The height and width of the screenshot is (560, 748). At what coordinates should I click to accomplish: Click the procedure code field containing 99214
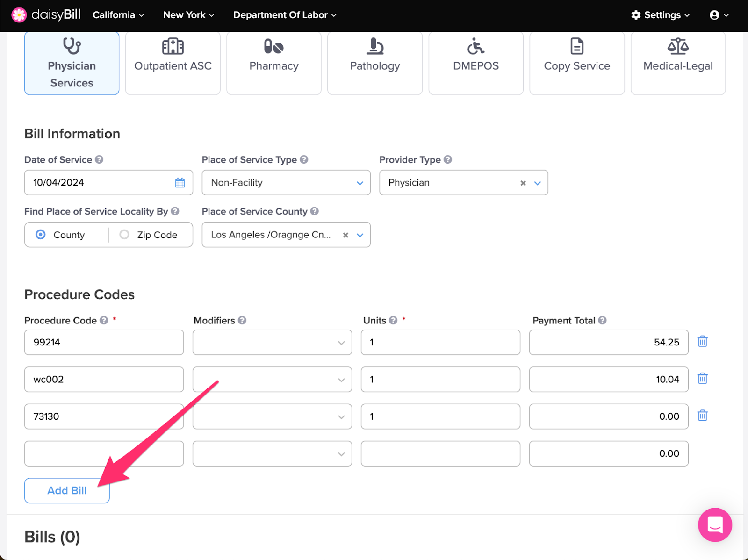104,342
